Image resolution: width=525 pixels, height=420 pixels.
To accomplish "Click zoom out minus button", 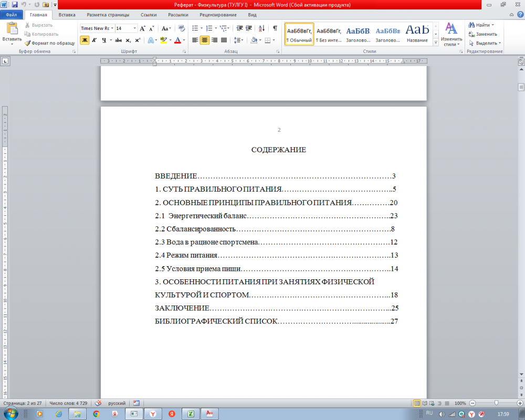I will point(472,403).
